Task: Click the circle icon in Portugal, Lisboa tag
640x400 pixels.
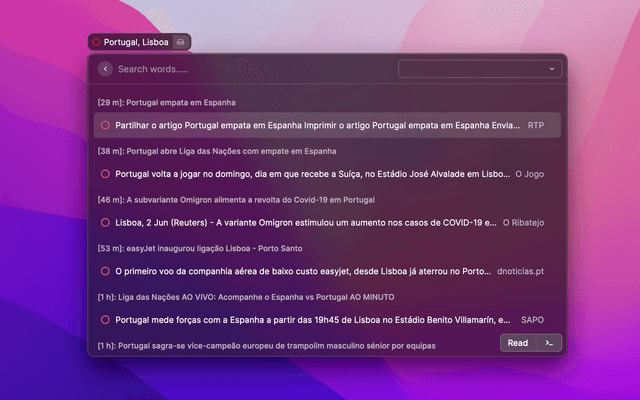Action: coord(96,42)
